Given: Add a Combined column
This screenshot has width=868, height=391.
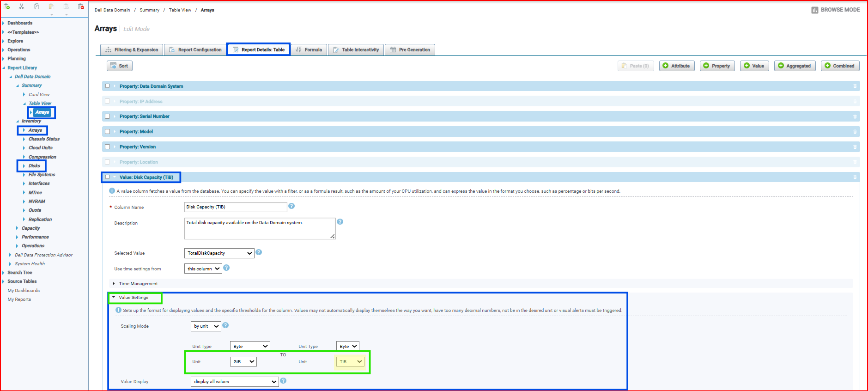Looking at the screenshot, I should click(x=840, y=66).
